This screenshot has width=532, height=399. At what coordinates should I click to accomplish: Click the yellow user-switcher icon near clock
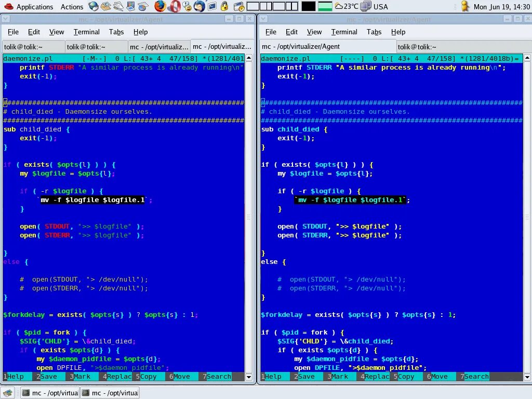tap(465, 6)
